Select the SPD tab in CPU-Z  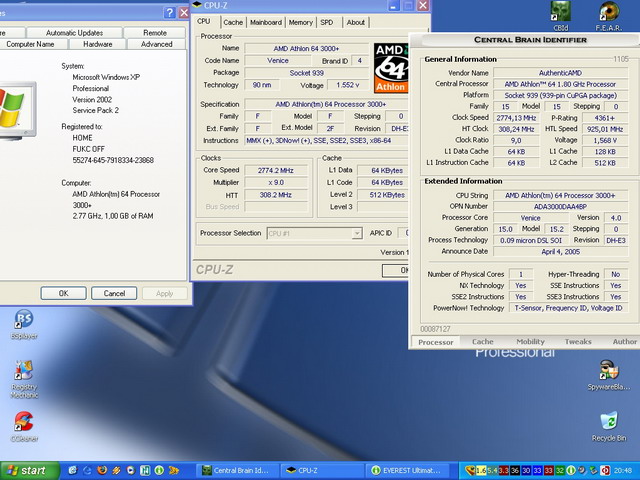pyautogui.click(x=327, y=22)
